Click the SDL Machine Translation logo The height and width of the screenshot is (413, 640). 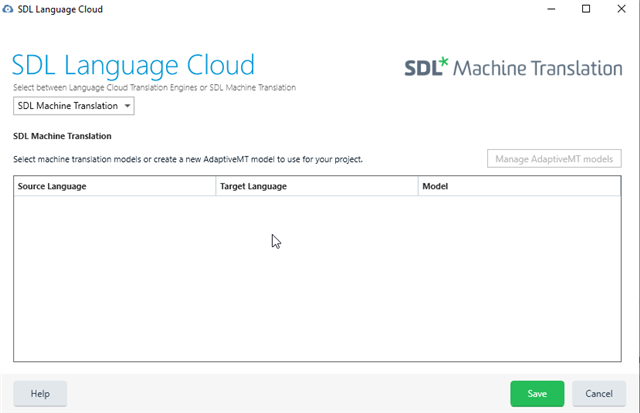coord(513,68)
